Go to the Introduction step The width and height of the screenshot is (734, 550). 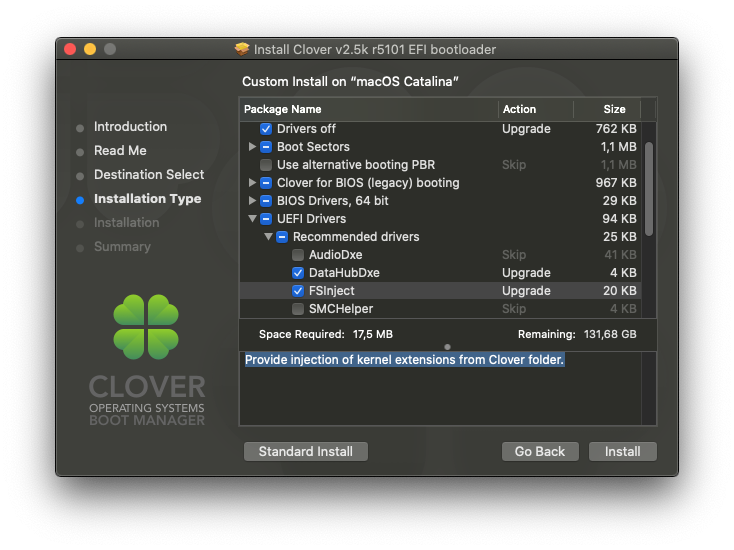[x=130, y=126]
